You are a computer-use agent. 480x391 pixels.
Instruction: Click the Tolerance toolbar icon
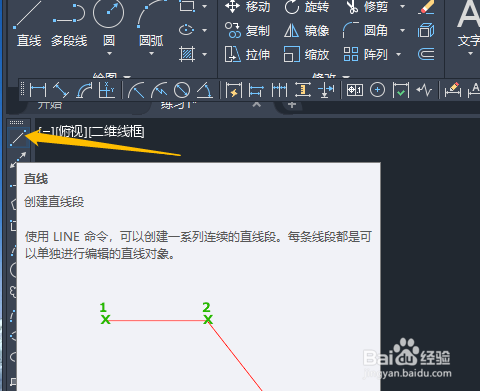pyautogui.click(x=355, y=90)
